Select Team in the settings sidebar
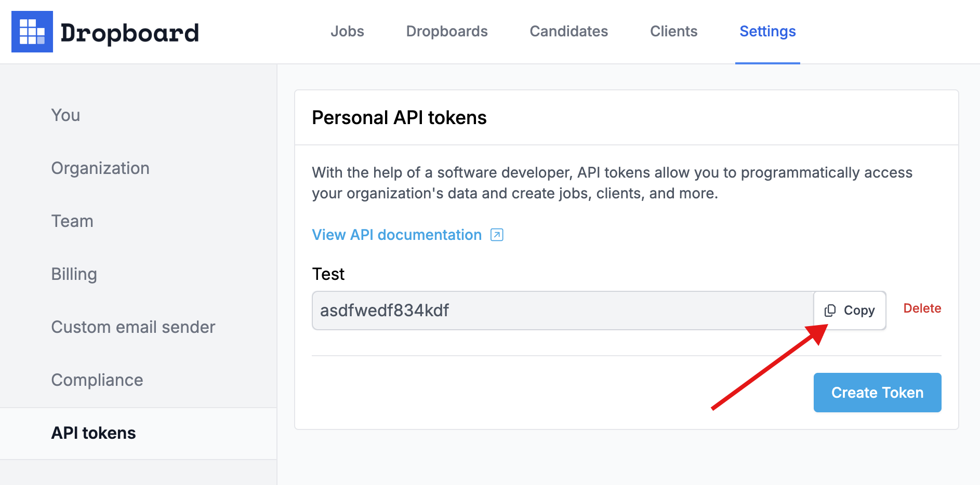 [x=72, y=221]
